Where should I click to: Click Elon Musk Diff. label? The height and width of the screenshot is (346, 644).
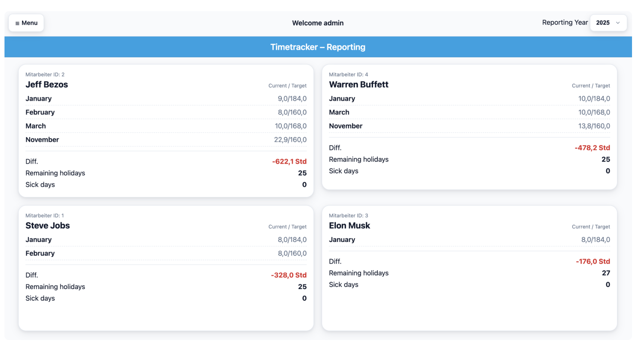[x=335, y=261]
